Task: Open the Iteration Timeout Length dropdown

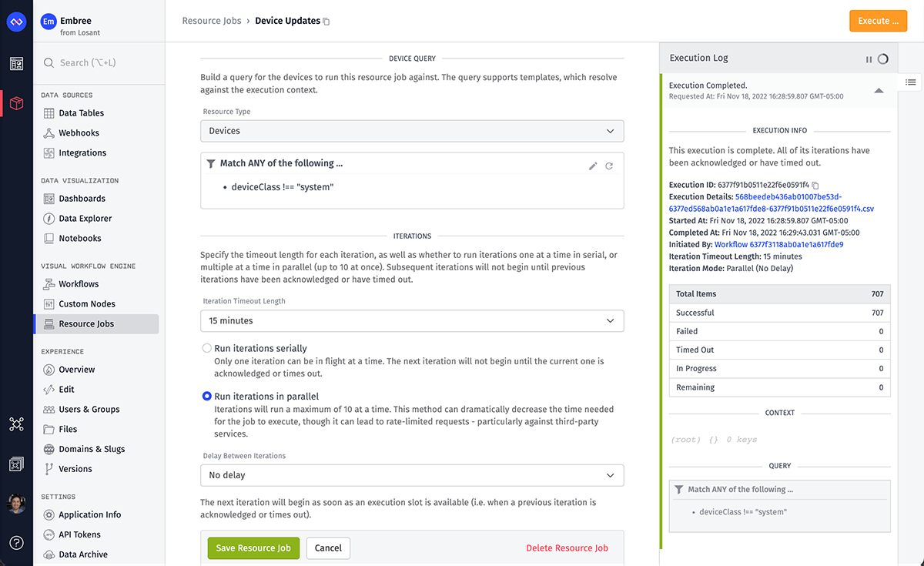Action: coord(412,321)
